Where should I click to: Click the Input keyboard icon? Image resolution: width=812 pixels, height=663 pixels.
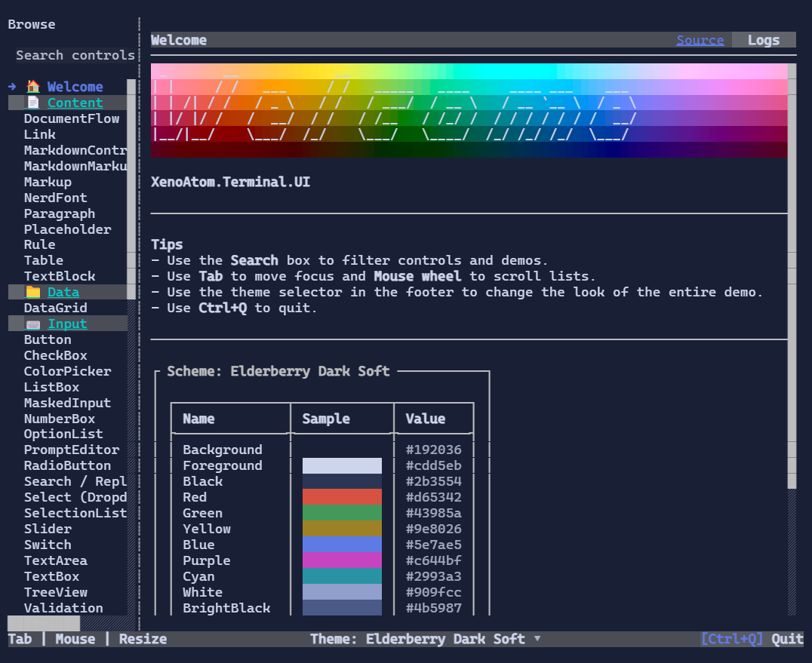[33, 324]
